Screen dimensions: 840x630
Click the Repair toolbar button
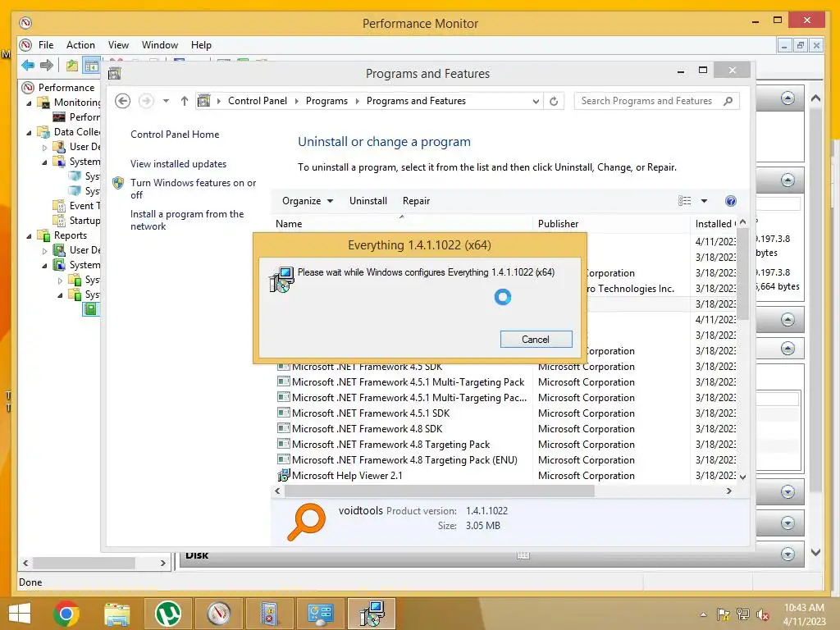pos(416,201)
